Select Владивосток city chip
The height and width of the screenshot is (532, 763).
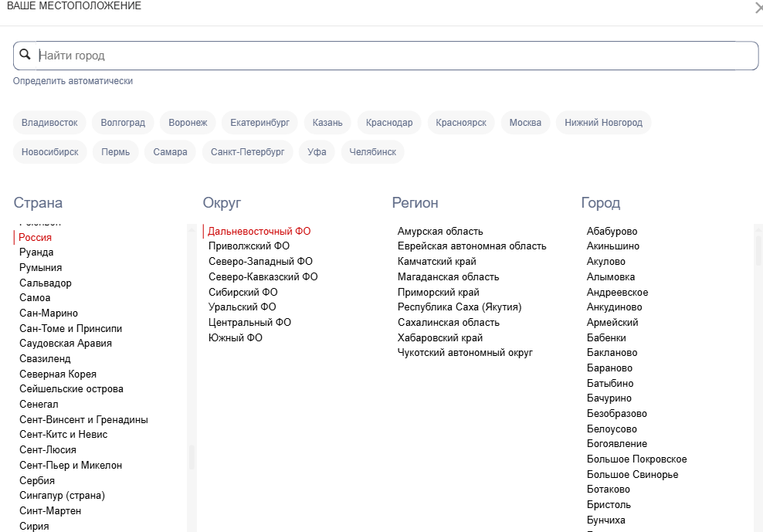pyautogui.click(x=49, y=123)
